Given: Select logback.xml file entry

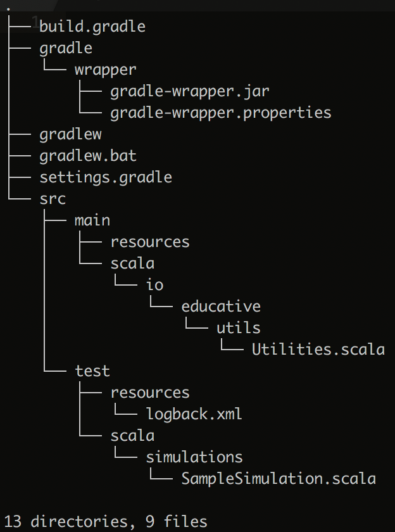Looking at the screenshot, I should 194,414.
